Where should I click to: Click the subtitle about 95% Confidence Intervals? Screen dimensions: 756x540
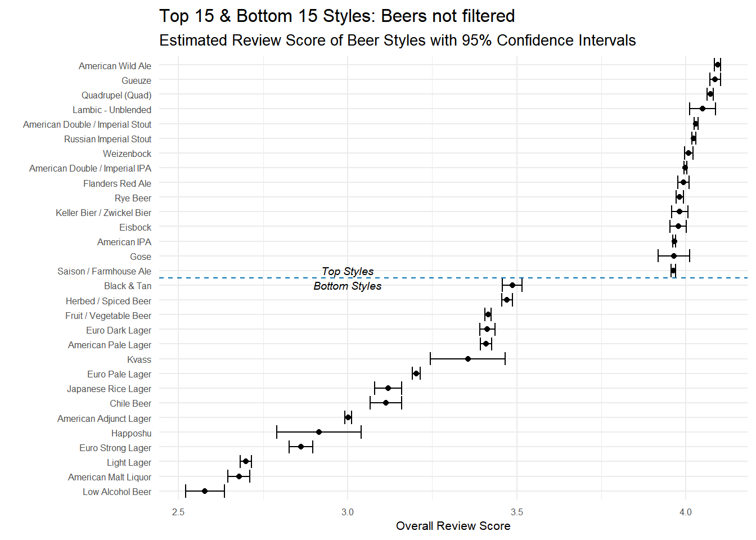coord(397,40)
